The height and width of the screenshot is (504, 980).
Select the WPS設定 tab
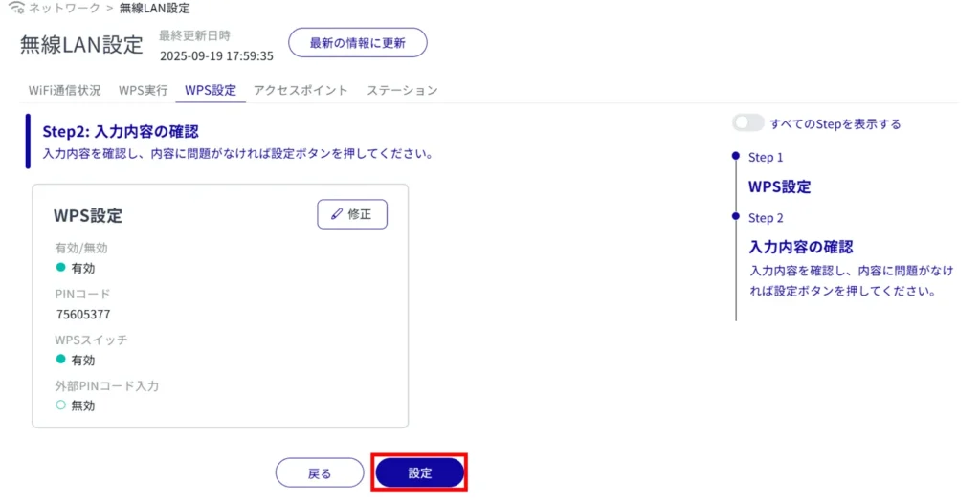210,91
